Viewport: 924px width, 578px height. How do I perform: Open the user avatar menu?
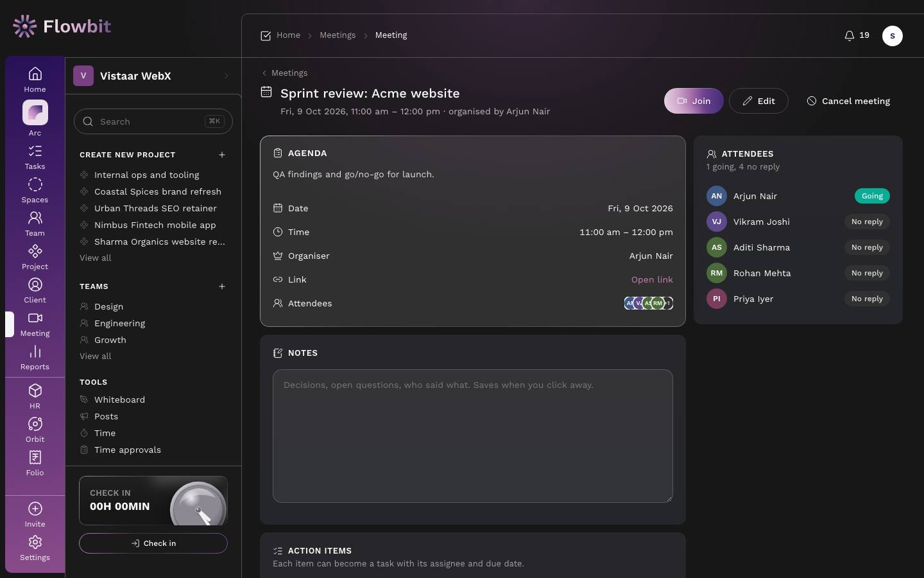coord(893,36)
